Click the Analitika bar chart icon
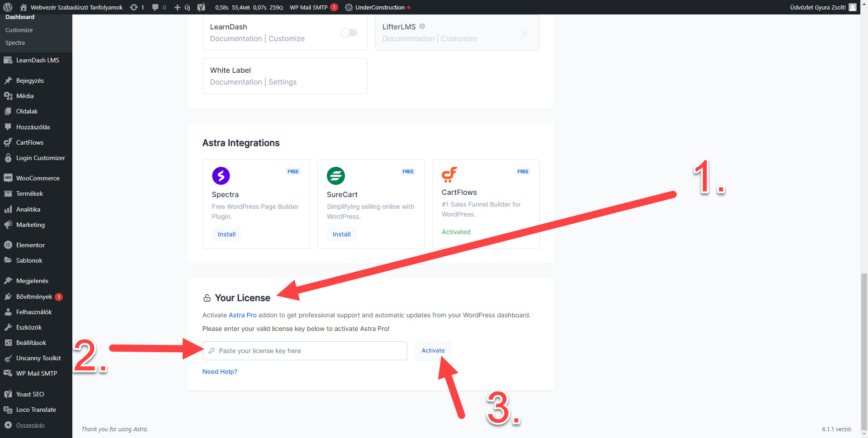 [8, 209]
